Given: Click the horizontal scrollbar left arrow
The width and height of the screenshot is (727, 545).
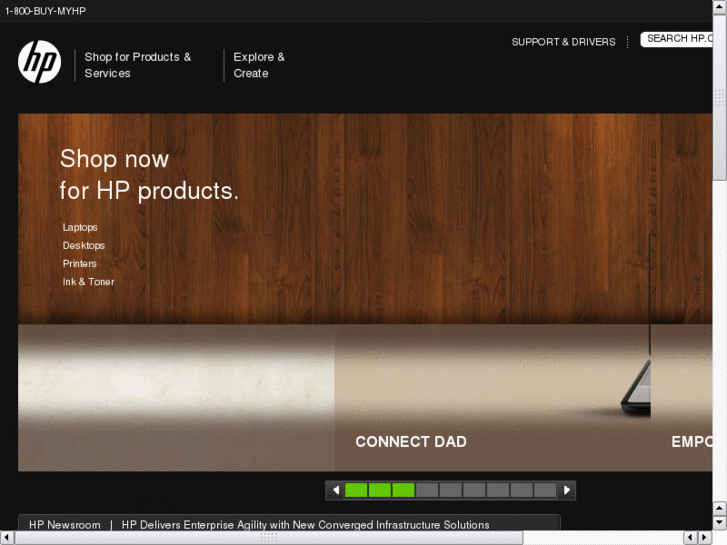Looking at the screenshot, I should click(6, 538).
